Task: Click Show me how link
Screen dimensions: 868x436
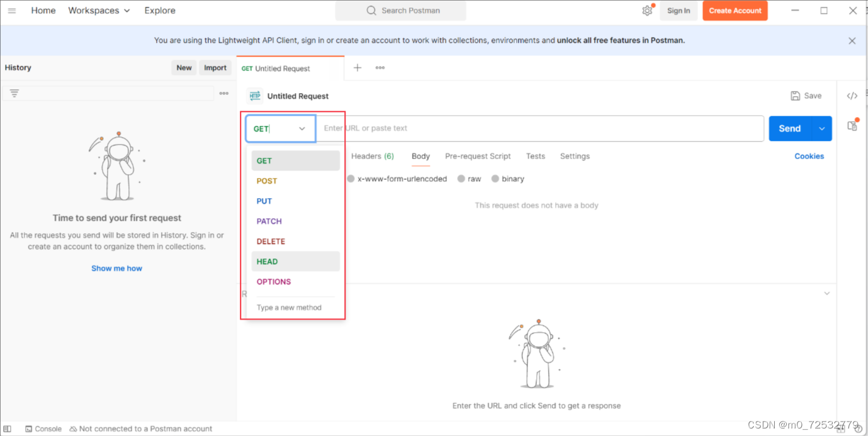Action: (116, 269)
